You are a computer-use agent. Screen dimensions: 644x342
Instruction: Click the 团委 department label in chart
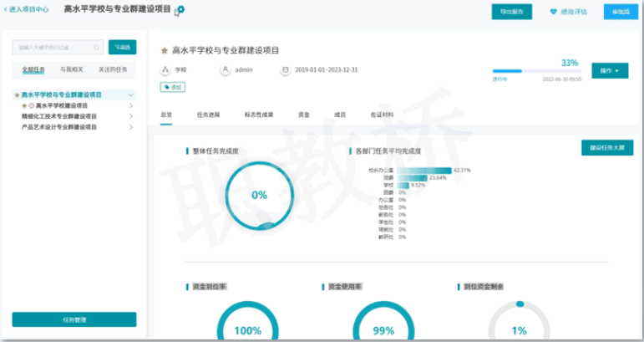coord(388,192)
